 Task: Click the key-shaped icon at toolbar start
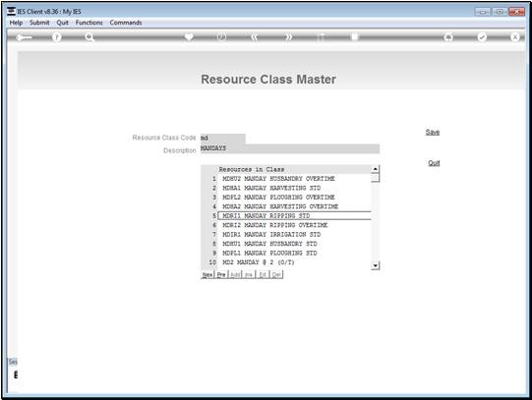(24, 37)
